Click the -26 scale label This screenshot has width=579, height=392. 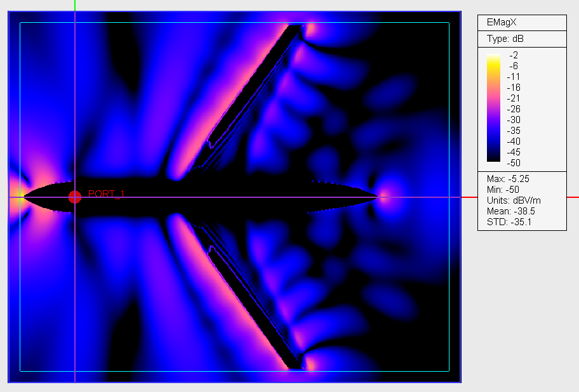coord(514,109)
